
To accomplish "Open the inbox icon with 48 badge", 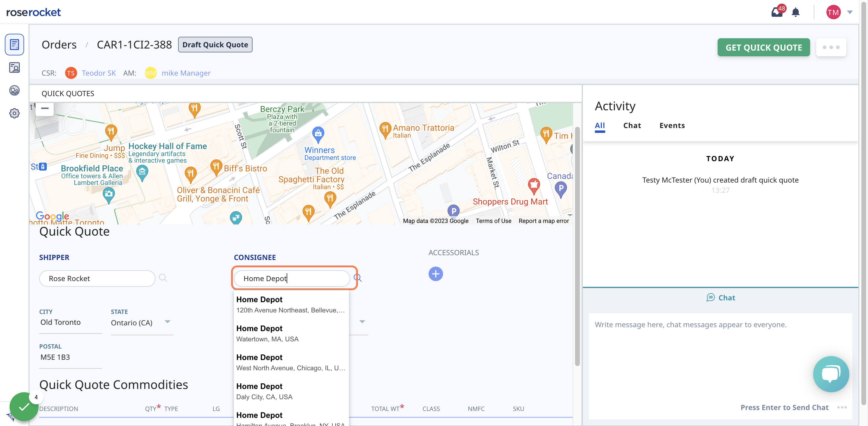I will (777, 12).
